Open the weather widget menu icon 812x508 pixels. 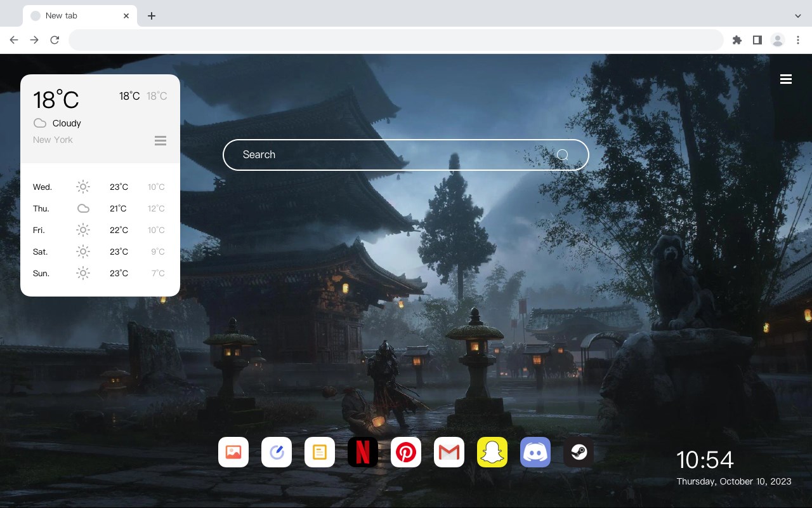160,140
